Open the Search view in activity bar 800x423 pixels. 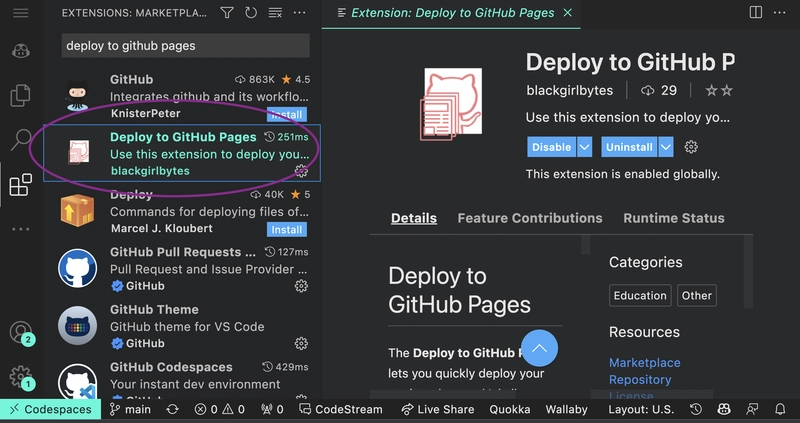21,139
